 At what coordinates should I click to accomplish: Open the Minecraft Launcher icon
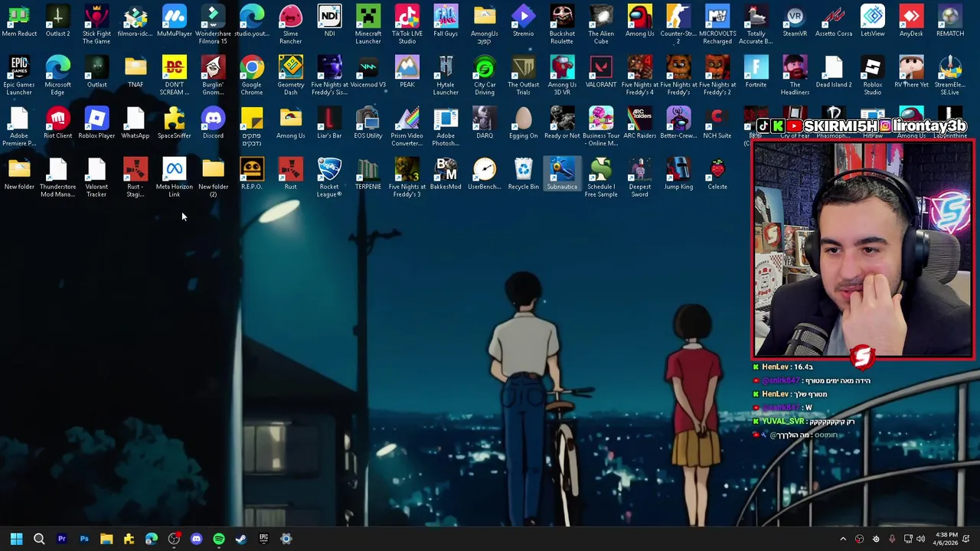(x=368, y=24)
